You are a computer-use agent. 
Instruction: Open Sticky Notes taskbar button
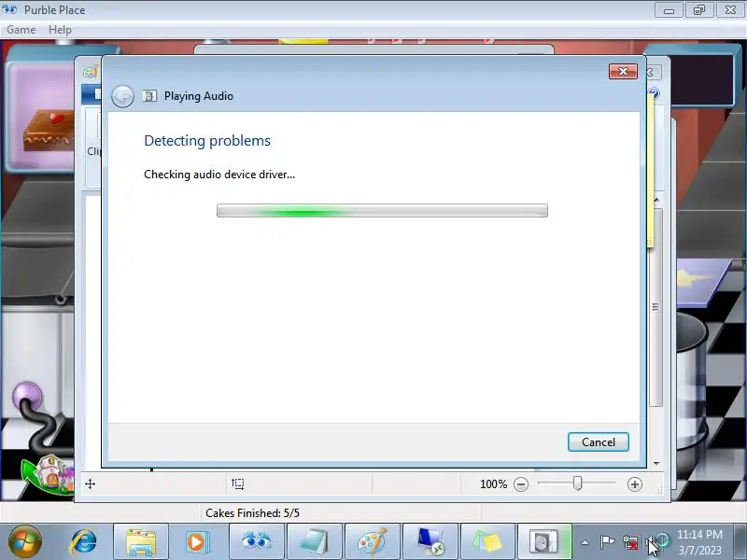487,542
